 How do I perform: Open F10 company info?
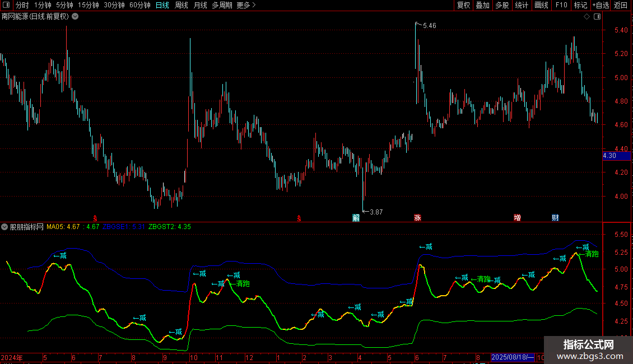[x=561, y=5]
